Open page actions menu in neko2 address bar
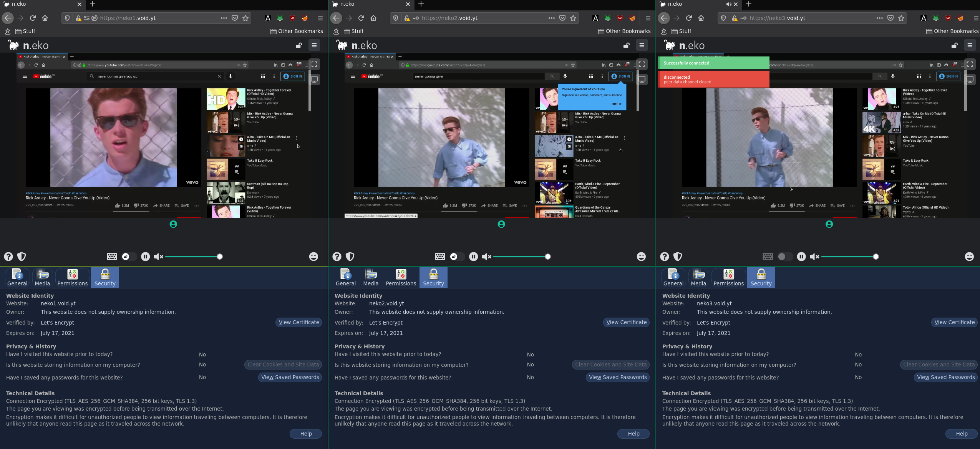 pyautogui.click(x=551, y=18)
